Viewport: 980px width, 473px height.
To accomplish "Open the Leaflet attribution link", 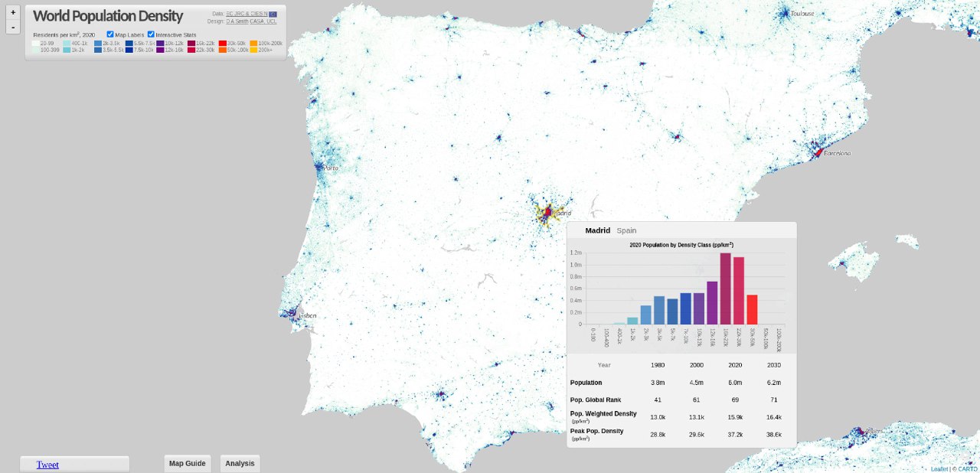I will coord(939,469).
